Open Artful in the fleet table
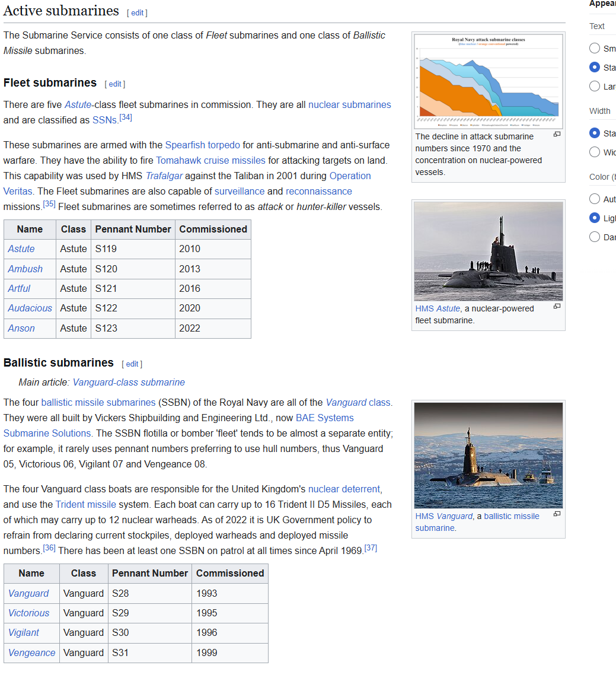 19,288
